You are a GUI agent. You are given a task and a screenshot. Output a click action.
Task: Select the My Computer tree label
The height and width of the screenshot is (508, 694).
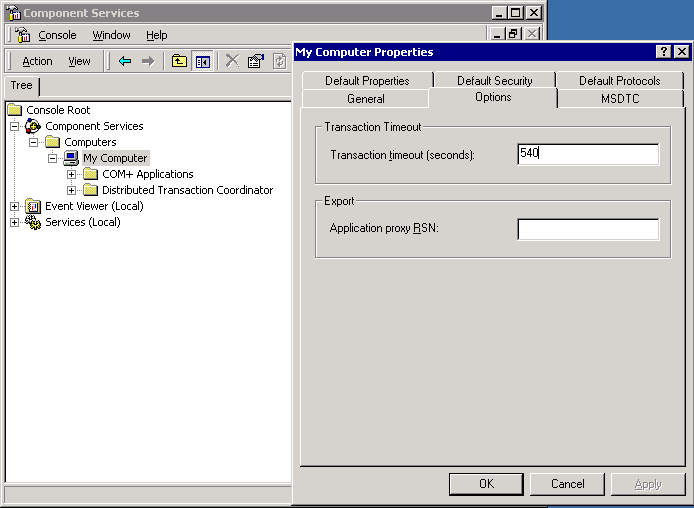pyautogui.click(x=115, y=158)
